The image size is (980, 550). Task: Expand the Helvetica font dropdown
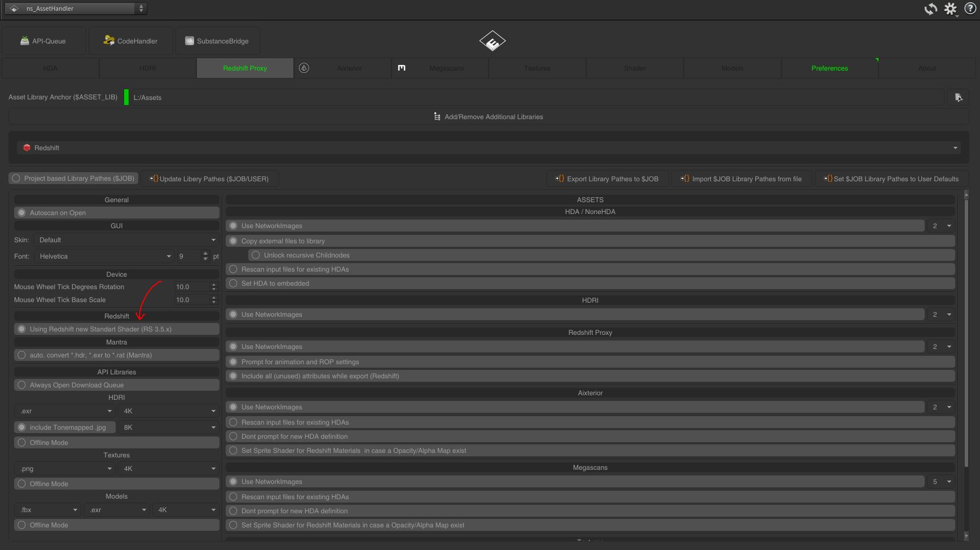104,256
